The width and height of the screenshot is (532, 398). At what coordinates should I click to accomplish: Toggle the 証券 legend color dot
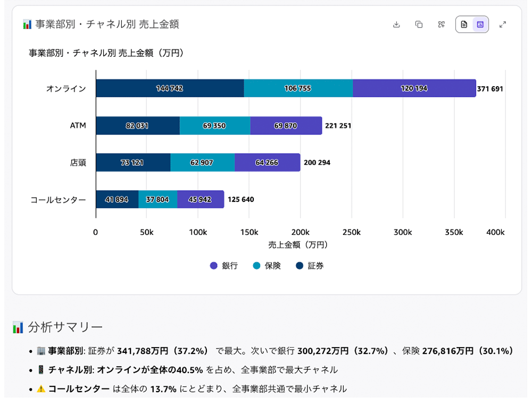299,266
